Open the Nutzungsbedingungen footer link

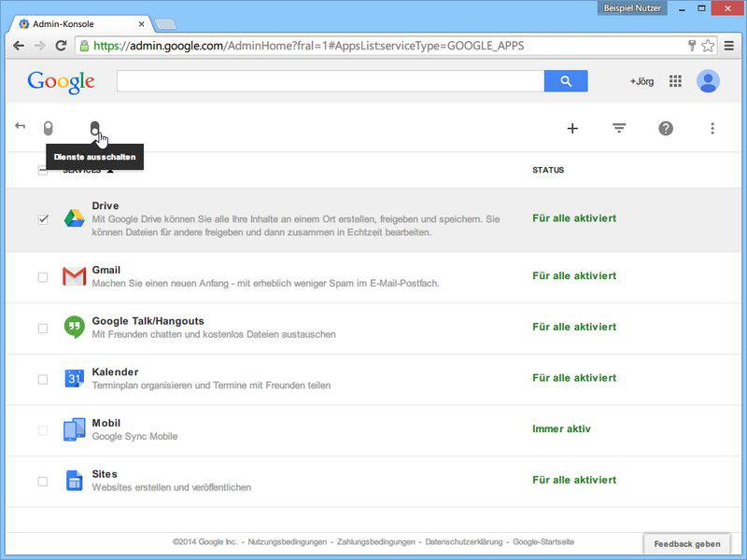click(288, 542)
